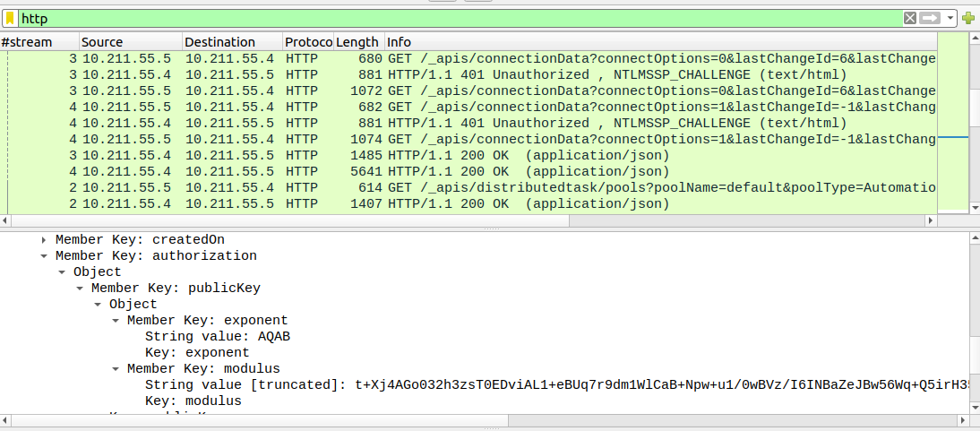Sort by the Length column header
This screenshot has width=980, height=431.
click(x=358, y=42)
